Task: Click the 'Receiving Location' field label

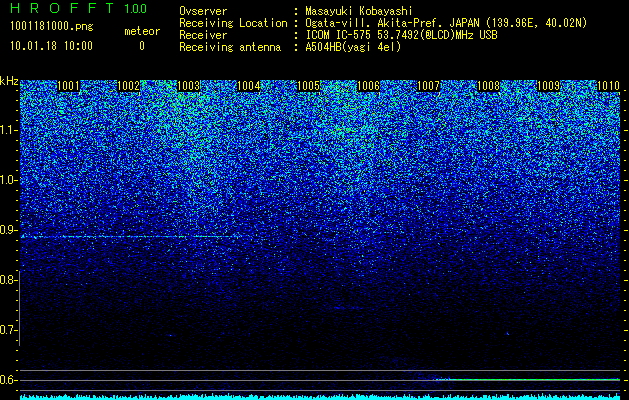Action: coord(233,23)
